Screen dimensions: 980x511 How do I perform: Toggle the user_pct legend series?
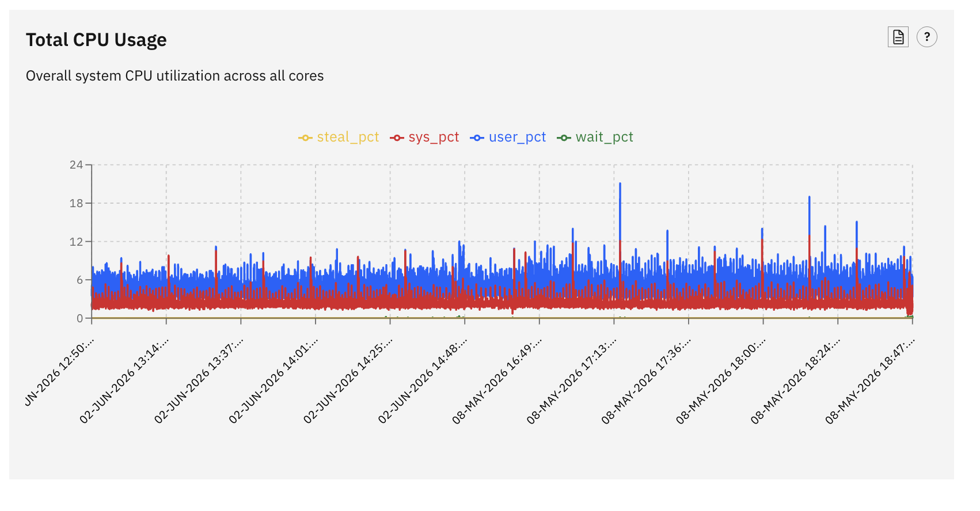pyautogui.click(x=508, y=137)
